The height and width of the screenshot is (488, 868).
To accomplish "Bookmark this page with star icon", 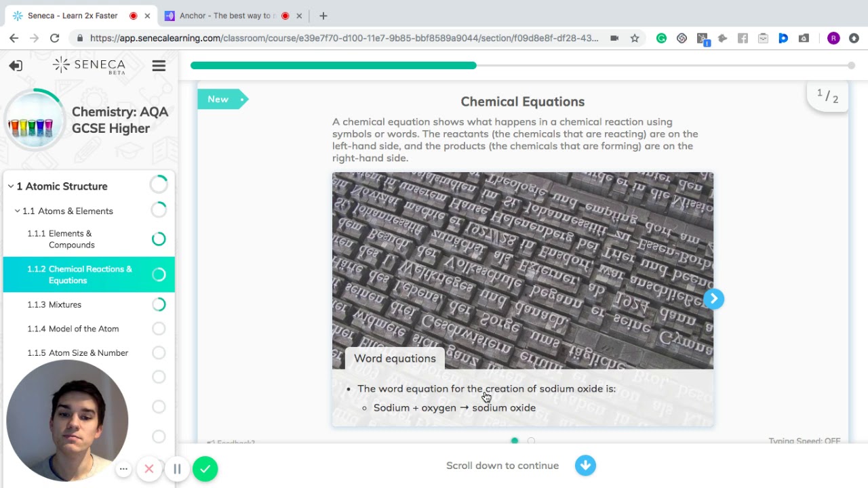I will pos(635,39).
